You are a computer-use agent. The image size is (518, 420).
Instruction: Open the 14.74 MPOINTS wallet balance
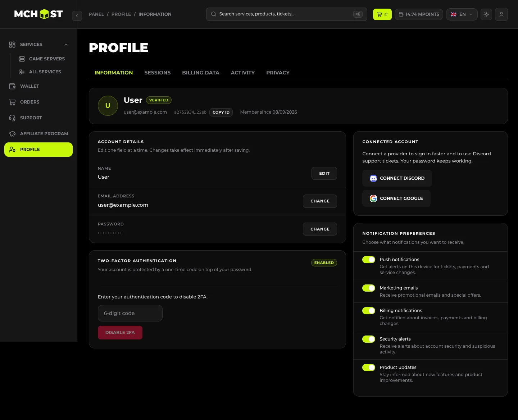coord(419,14)
